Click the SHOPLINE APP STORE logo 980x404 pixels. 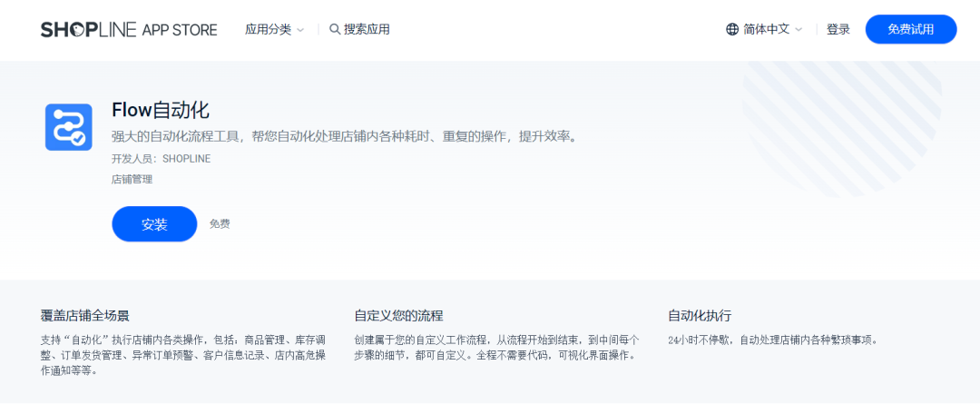coord(129,29)
